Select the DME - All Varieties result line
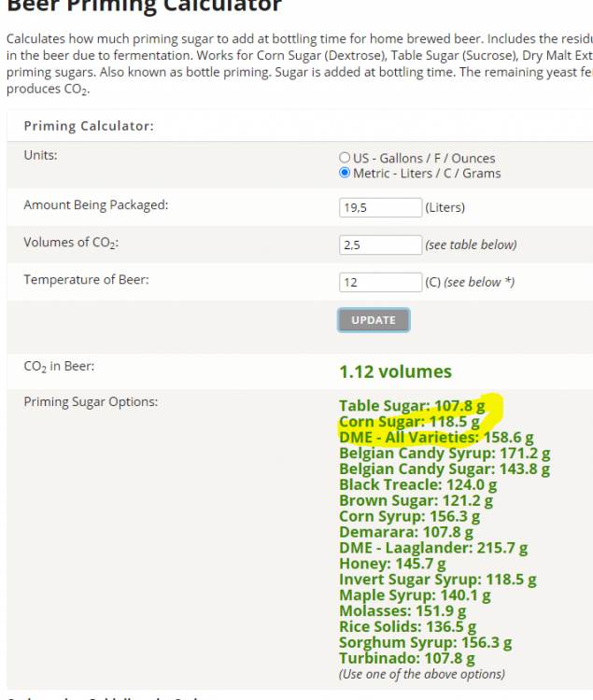The width and height of the screenshot is (593, 700). tap(436, 437)
